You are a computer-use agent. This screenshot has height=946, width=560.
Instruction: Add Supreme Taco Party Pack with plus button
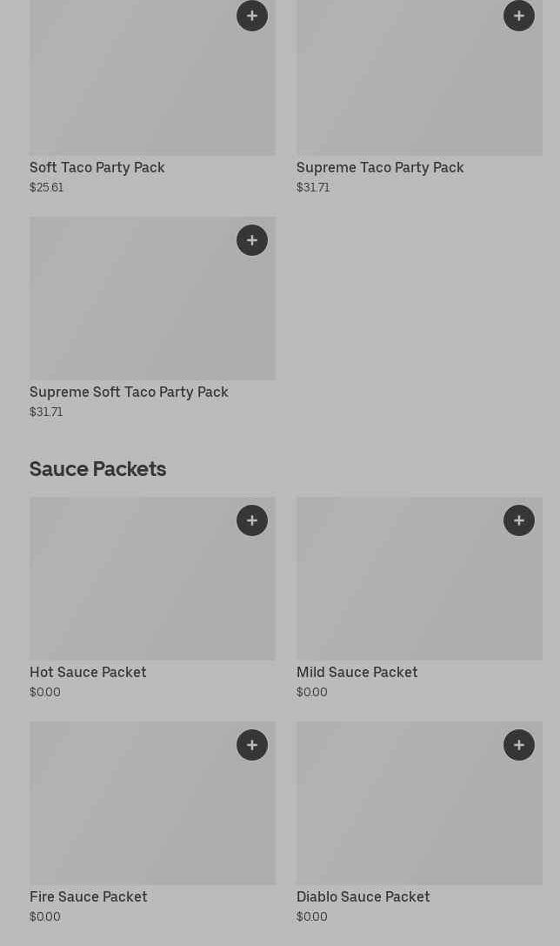tap(519, 16)
